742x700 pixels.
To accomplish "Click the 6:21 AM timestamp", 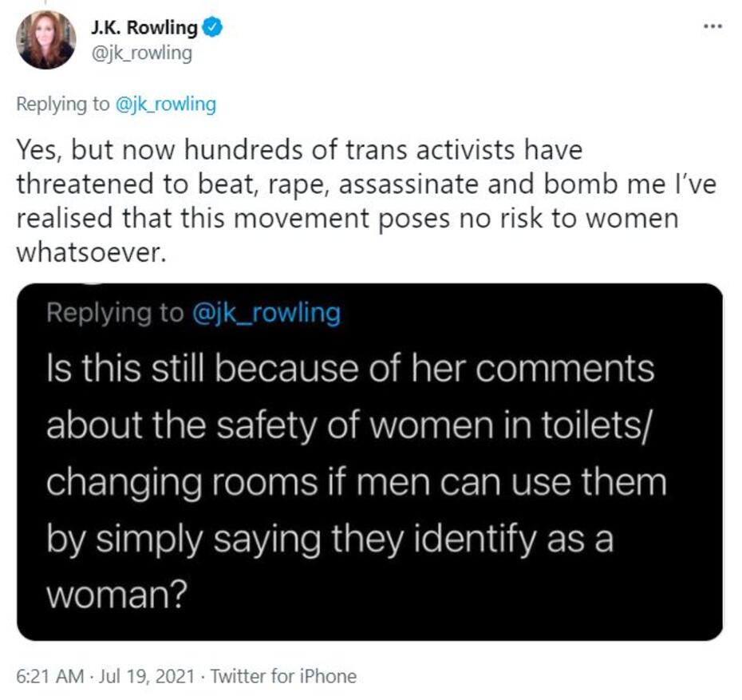I will point(49,676).
